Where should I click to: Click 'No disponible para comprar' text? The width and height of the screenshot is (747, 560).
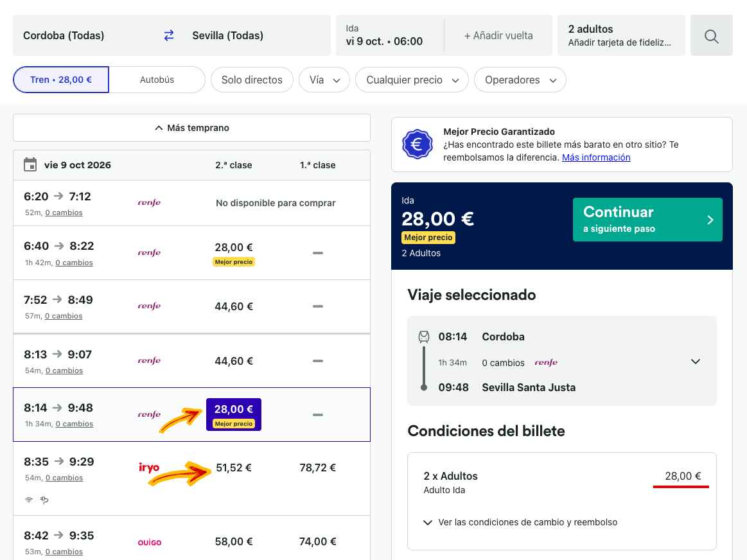[x=276, y=203]
